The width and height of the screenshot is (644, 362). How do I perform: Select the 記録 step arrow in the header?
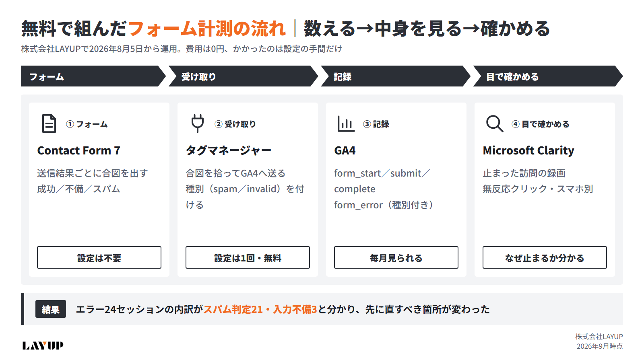[x=395, y=76]
